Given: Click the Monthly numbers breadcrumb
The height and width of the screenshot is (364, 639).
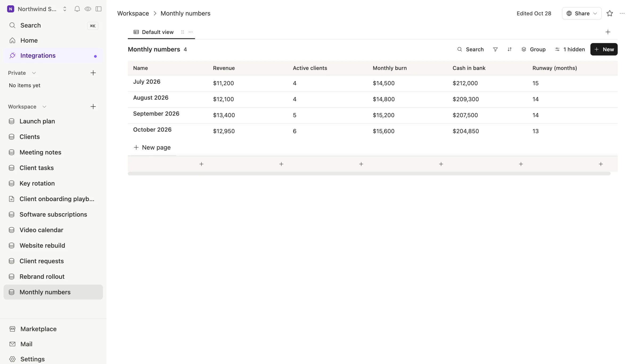Looking at the screenshot, I should click(185, 14).
